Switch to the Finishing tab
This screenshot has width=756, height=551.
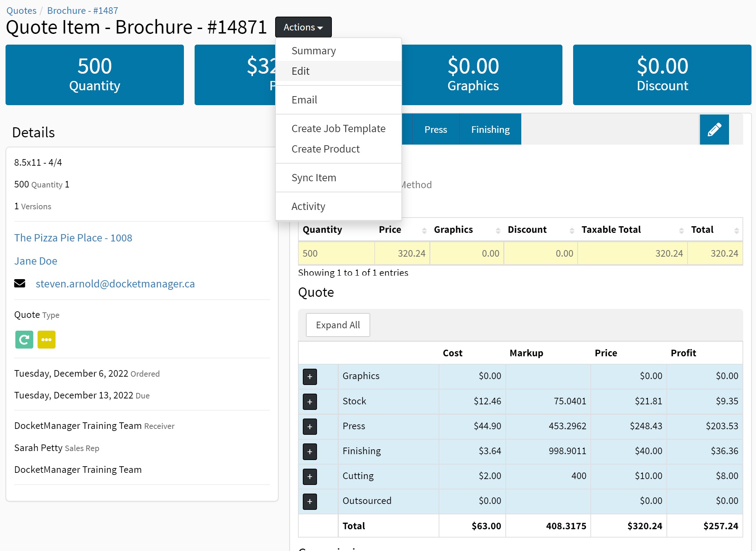[490, 129]
